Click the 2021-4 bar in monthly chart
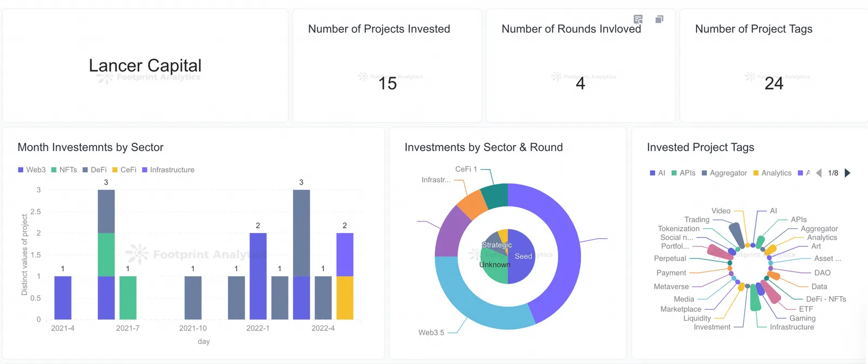868x364 pixels. pyautogui.click(x=63, y=298)
